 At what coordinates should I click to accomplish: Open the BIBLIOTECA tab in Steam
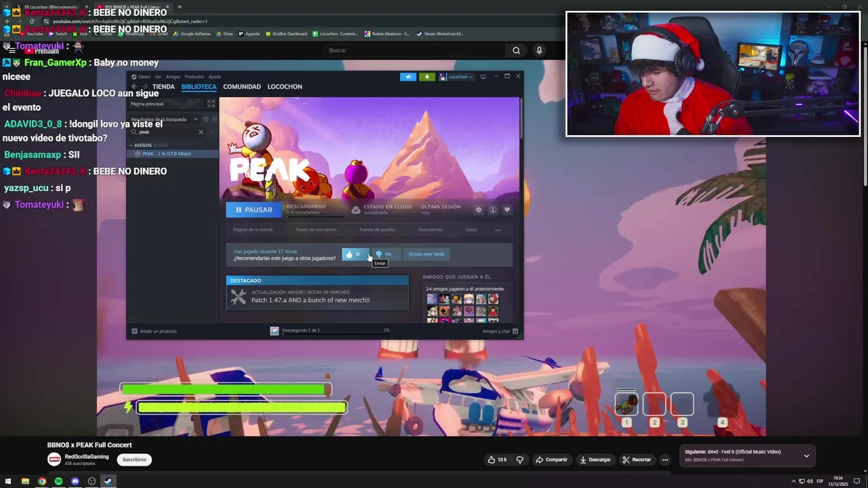(x=199, y=87)
